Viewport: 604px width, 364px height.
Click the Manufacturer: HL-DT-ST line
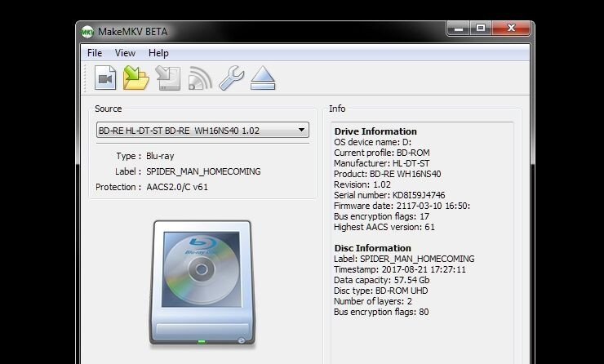click(x=382, y=163)
